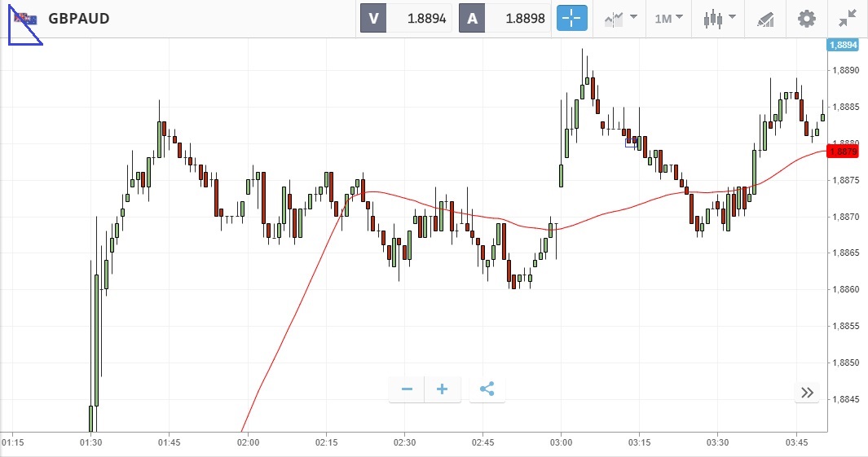
Task: Click the 1,8875 price axis label
Action: point(846,180)
